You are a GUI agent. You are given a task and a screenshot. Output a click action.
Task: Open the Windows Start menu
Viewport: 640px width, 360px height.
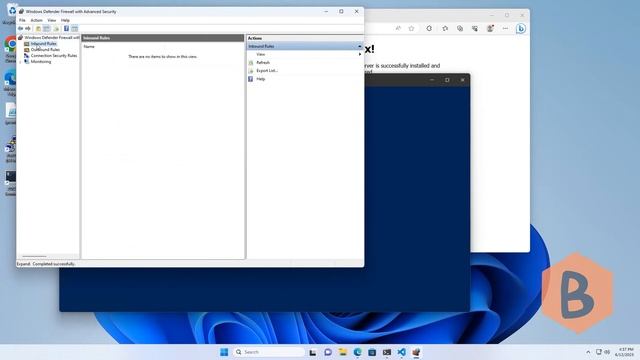tap(224, 352)
